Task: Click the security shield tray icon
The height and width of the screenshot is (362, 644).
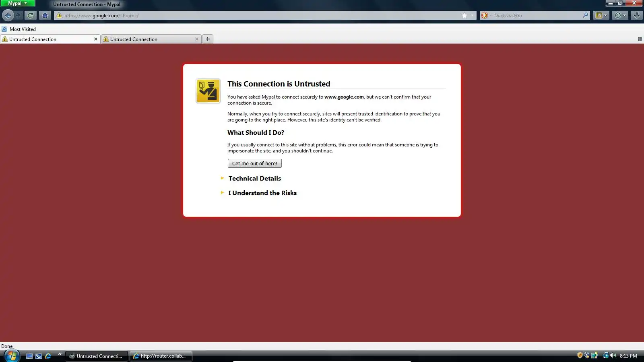Action: point(580,355)
